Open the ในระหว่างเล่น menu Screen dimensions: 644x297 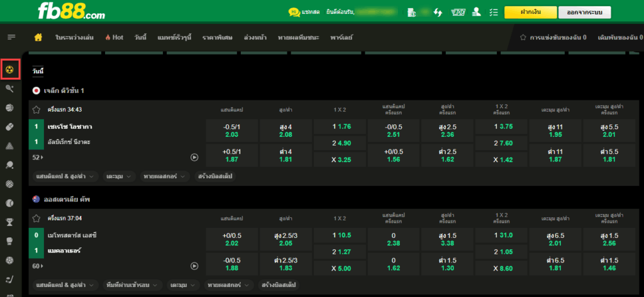pos(74,37)
